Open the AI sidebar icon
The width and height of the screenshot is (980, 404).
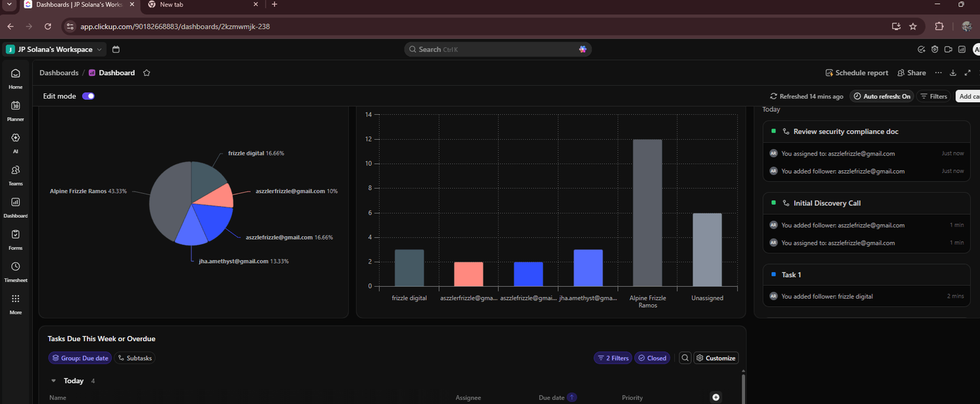tap(16, 142)
